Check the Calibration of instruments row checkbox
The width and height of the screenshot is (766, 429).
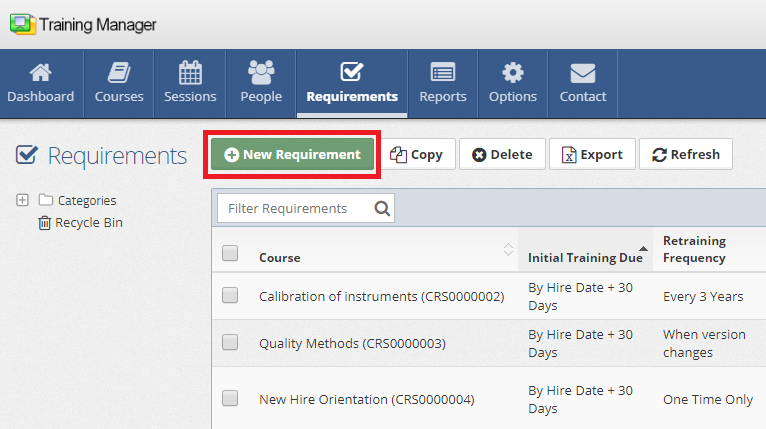pos(230,295)
